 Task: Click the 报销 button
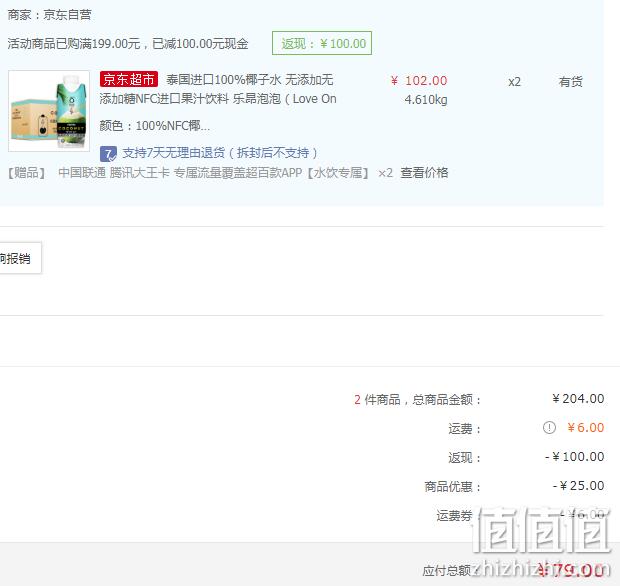click(21, 258)
